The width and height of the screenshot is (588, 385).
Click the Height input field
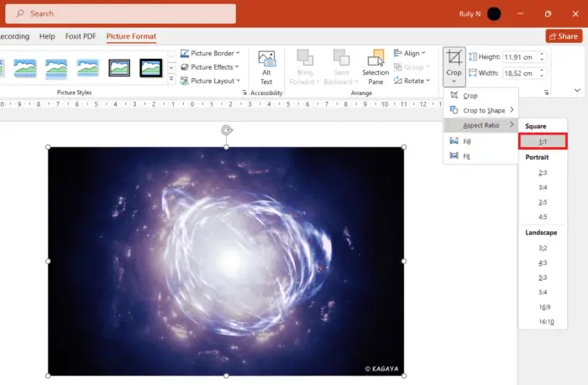(520, 57)
